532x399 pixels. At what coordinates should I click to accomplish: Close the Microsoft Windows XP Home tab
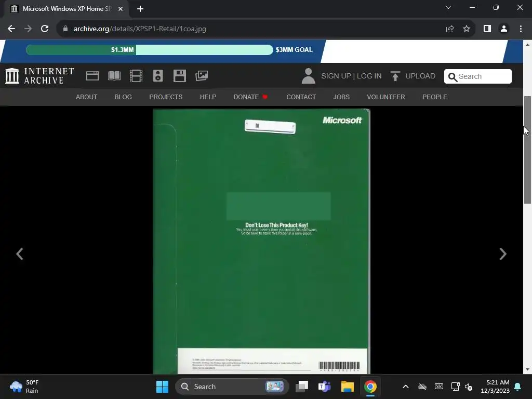click(121, 9)
